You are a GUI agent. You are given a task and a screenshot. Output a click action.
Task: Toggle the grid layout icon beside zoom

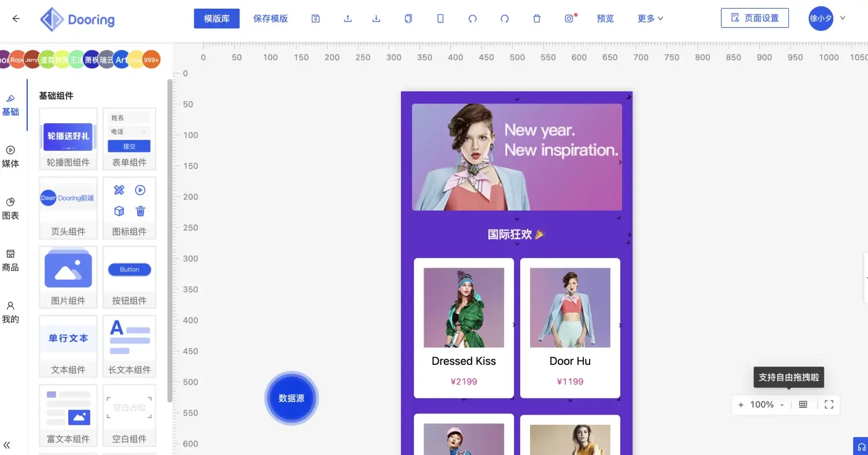[x=803, y=405]
